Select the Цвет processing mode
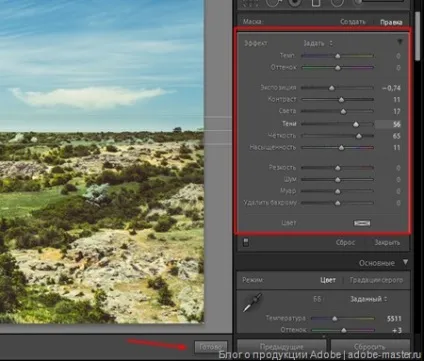Screen dimensions: 424x361 coord(328,280)
